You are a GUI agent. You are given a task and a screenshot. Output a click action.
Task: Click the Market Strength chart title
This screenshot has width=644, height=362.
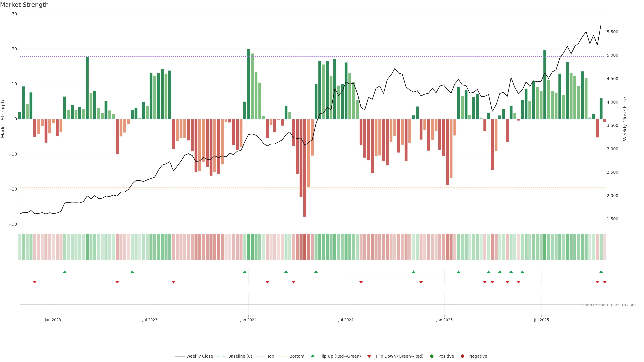click(24, 5)
